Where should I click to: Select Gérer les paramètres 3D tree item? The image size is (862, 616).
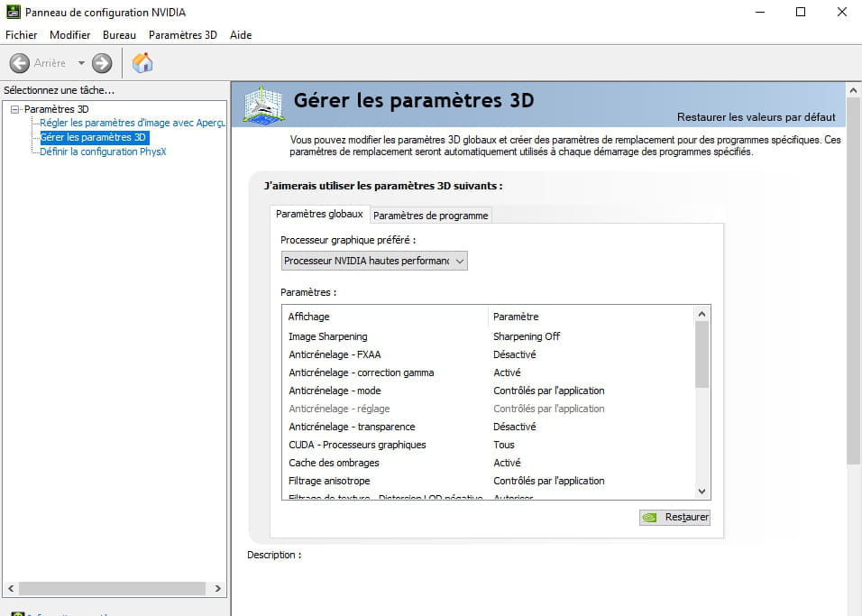tap(94, 137)
